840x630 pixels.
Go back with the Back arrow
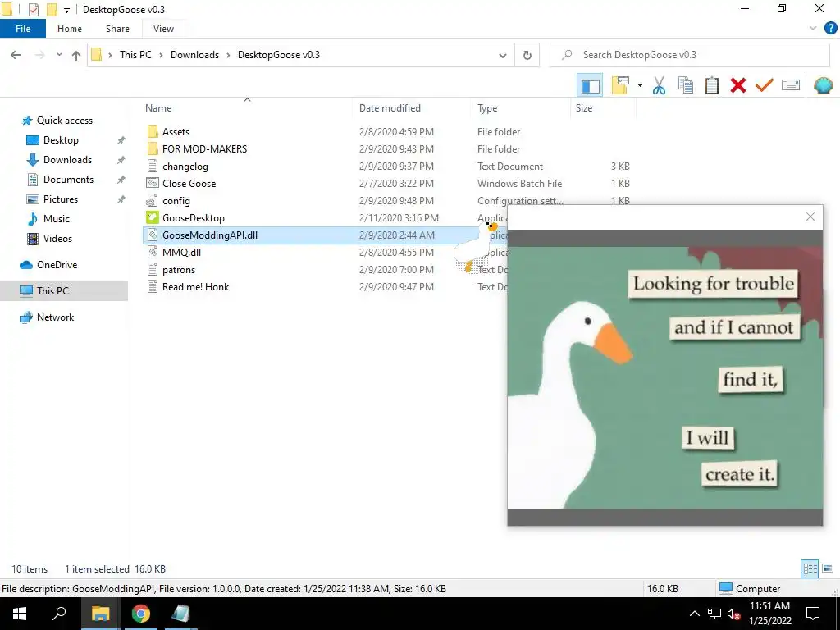click(x=16, y=55)
